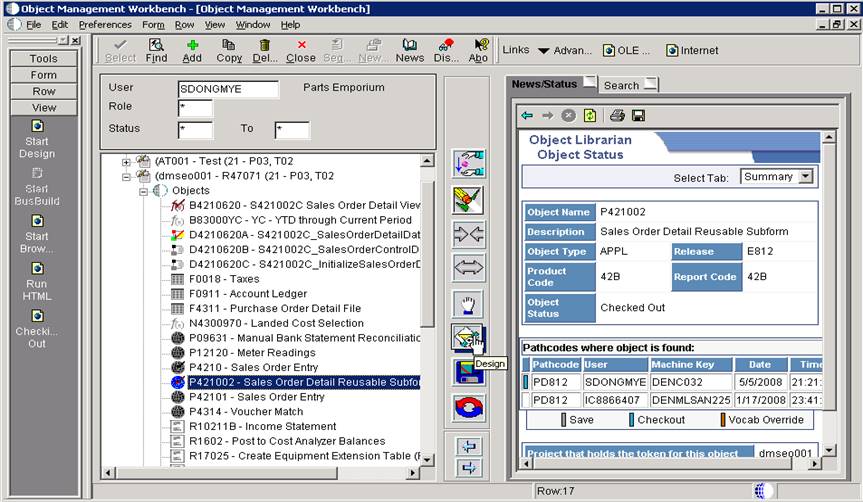The image size is (863, 502).
Task: Open the Preferences menu
Action: point(105,25)
